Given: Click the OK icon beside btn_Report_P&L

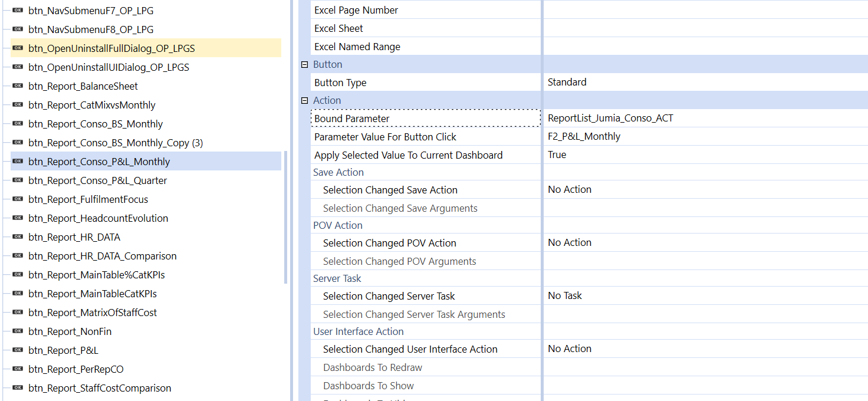Looking at the screenshot, I should pyautogui.click(x=17, y=350).
